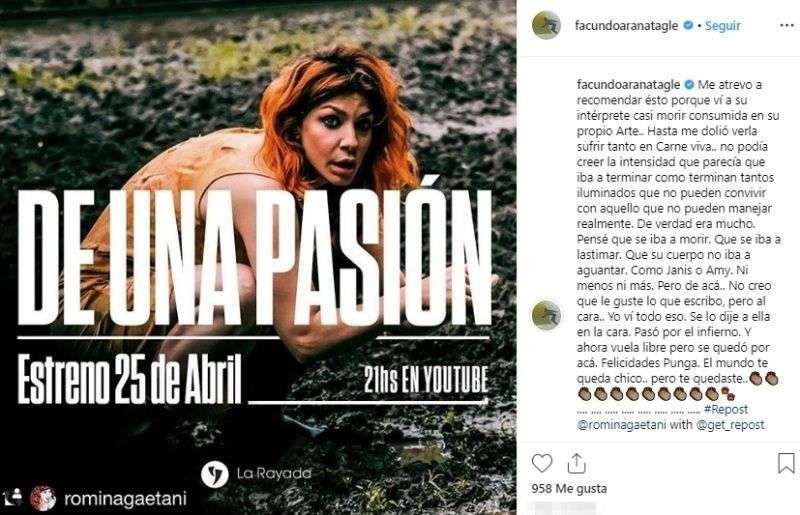Open the #Repost hashtag

[x=726, y=409]
